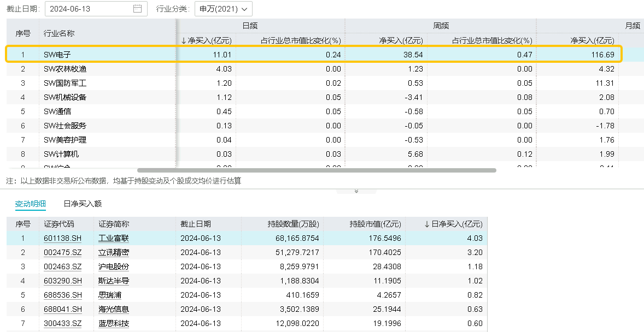Sort by 日净买入(亿元) column in detail table
Screen dimensions: 644x332
pos(453,224)
